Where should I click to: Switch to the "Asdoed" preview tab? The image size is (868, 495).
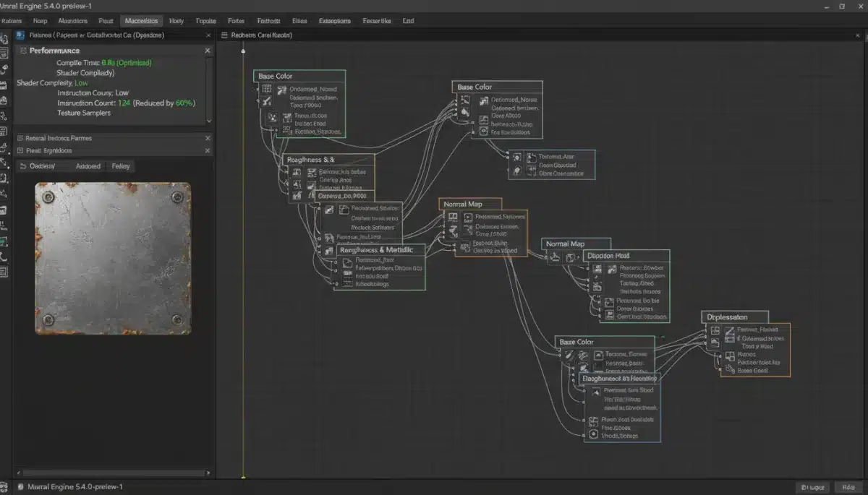[x=88, y=165]
